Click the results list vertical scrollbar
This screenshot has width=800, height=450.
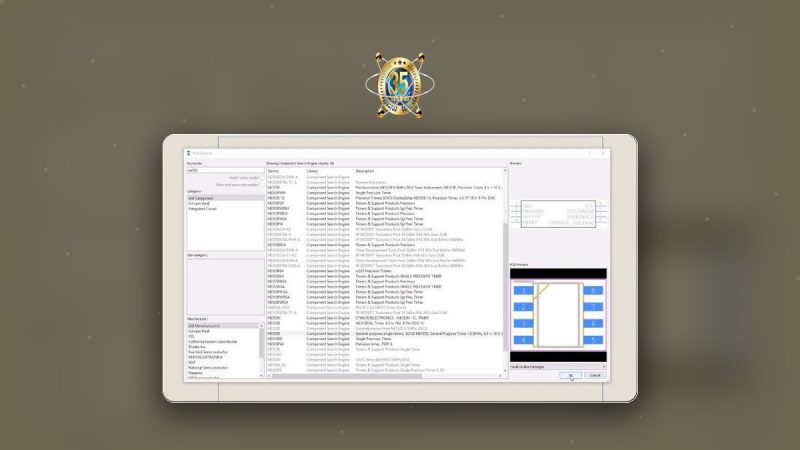(506, 287)
